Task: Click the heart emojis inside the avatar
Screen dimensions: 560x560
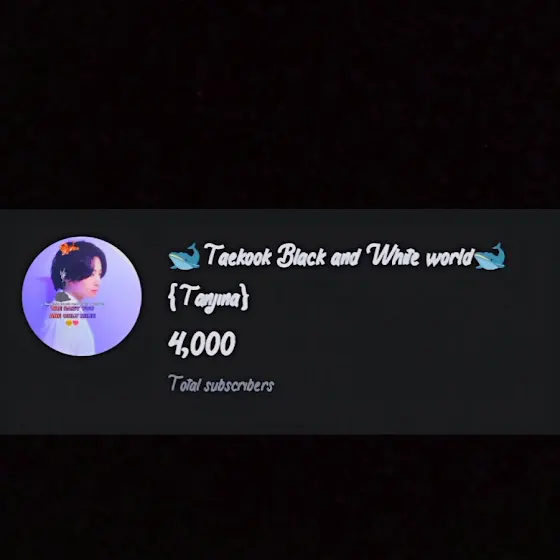Action: tap(72, 323)
